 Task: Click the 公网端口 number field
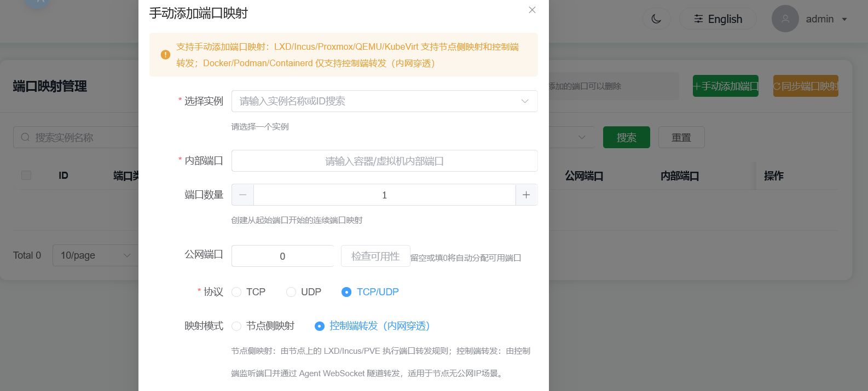[x=282, y=256]
